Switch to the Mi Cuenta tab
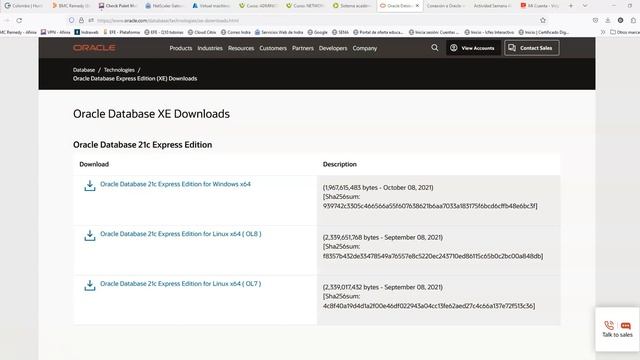This screenshot has width=640, height=360. (539, 6)
